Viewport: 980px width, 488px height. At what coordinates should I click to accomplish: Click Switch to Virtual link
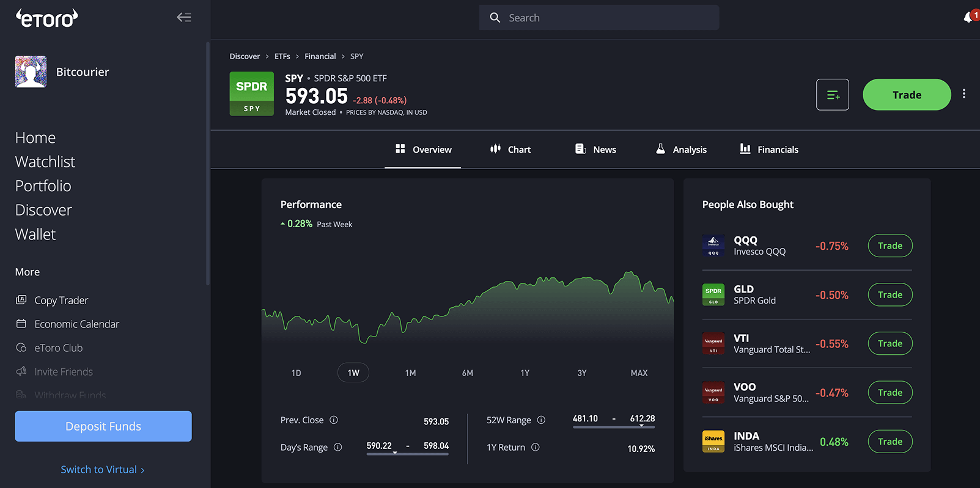[x=103, y=470]
